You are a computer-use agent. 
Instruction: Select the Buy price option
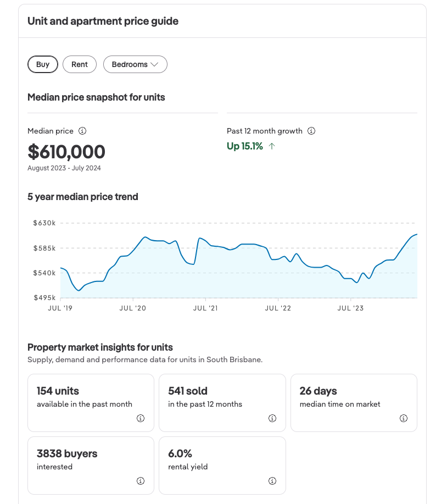[43, 64]
